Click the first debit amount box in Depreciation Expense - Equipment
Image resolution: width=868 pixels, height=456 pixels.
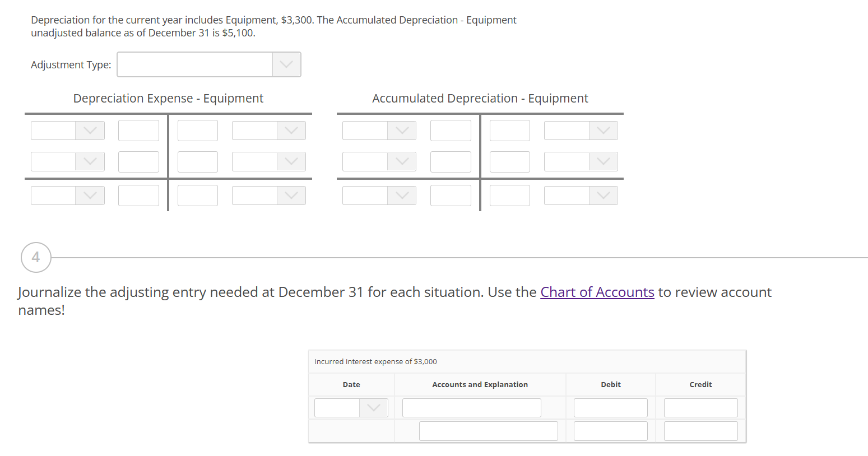pyautogui.click(x=138, y=130)
